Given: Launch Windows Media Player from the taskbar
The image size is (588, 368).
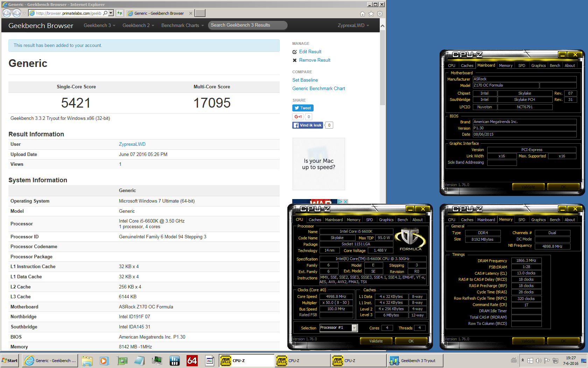Looking at the screenshot, I should click(104, 360).
